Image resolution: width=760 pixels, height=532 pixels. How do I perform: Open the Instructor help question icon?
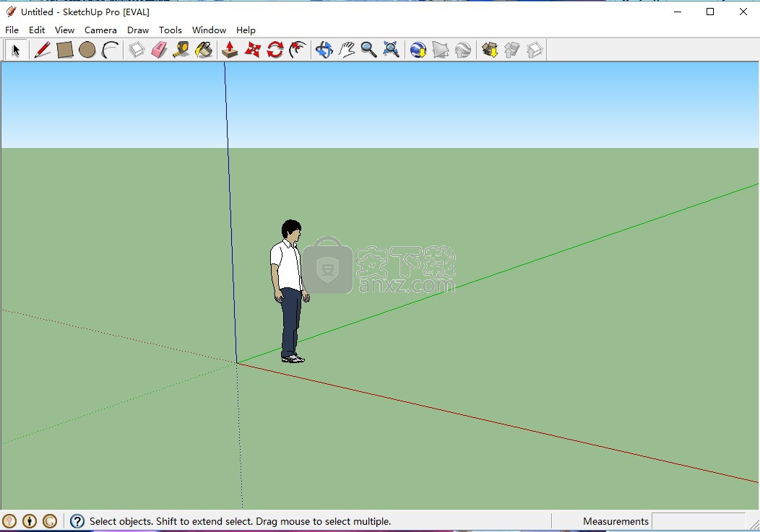click(x=77, y=521)
